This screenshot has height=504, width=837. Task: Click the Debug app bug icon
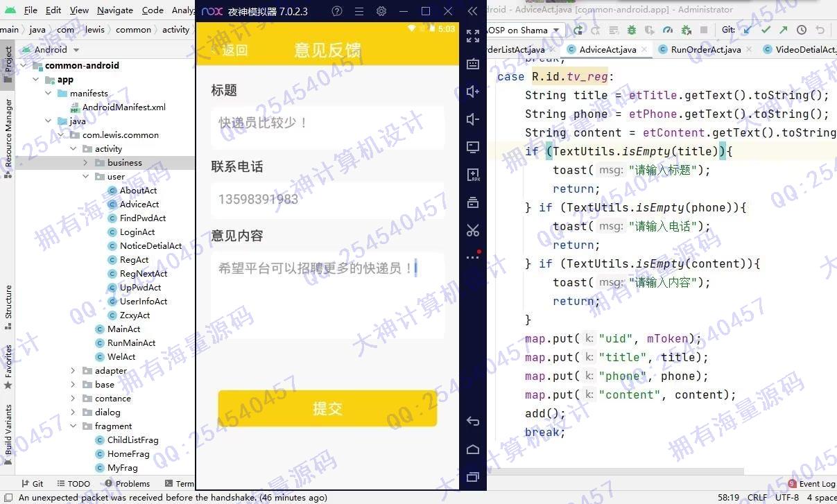(x=632, y=31)
